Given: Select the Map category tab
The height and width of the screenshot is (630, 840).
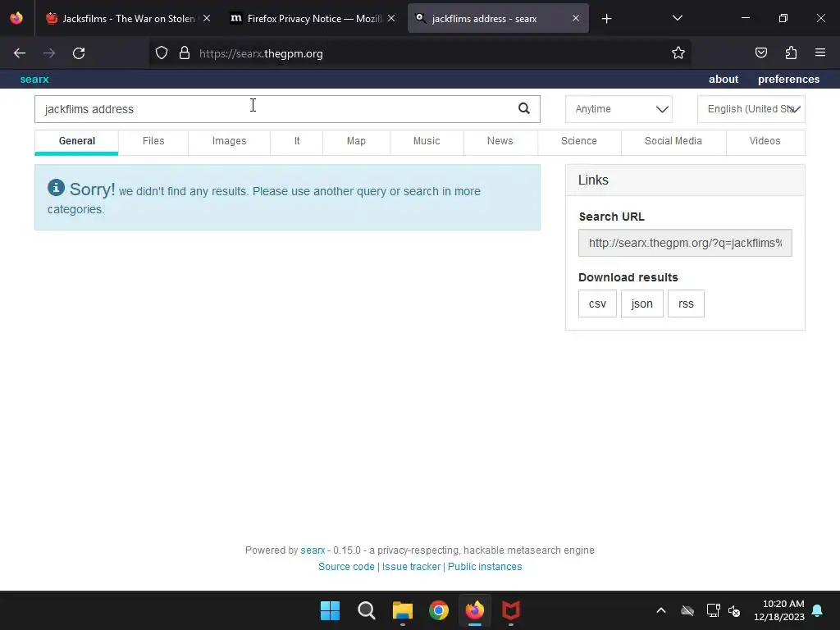Looking at the screenshot, I should pos(356,141).
